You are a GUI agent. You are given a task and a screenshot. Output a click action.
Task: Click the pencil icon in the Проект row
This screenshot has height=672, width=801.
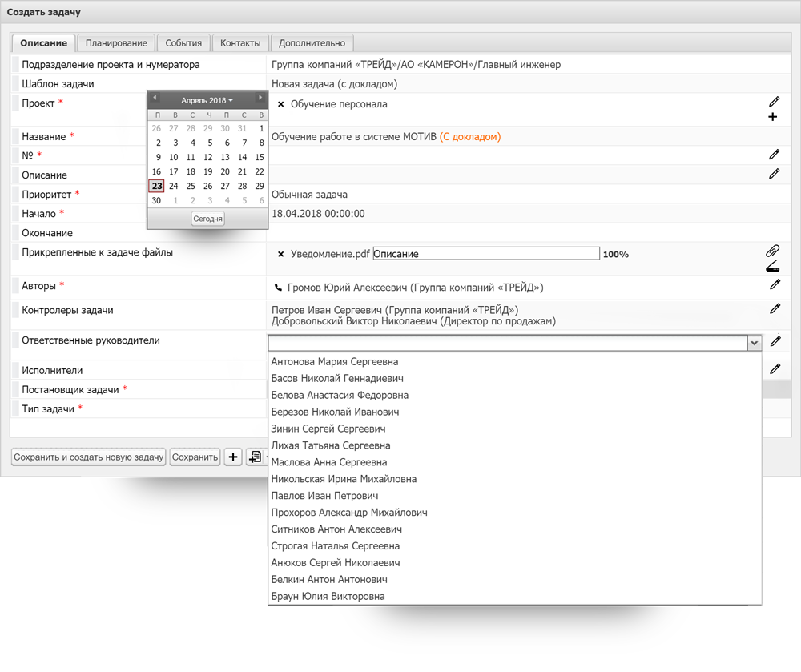(774, 102)
